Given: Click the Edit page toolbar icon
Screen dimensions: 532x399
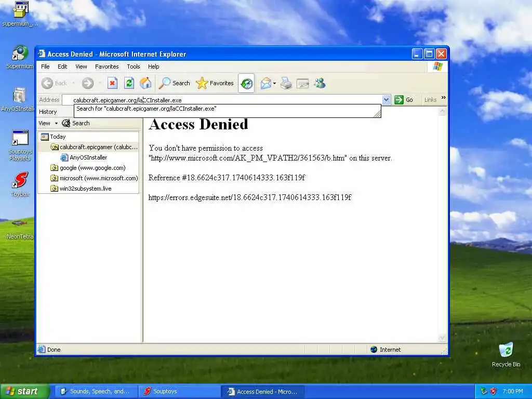Looking at the screenshot, I should coord(303,83).
